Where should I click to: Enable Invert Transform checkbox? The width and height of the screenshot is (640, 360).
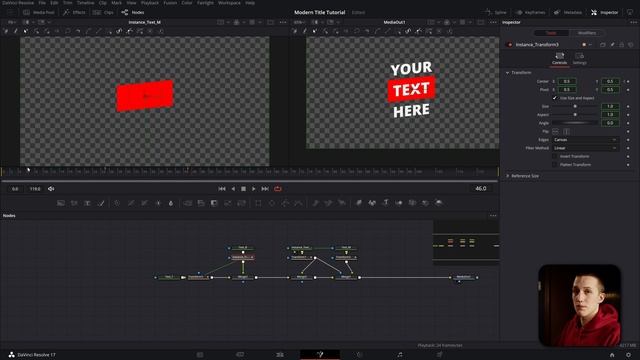tap(555, 156)
